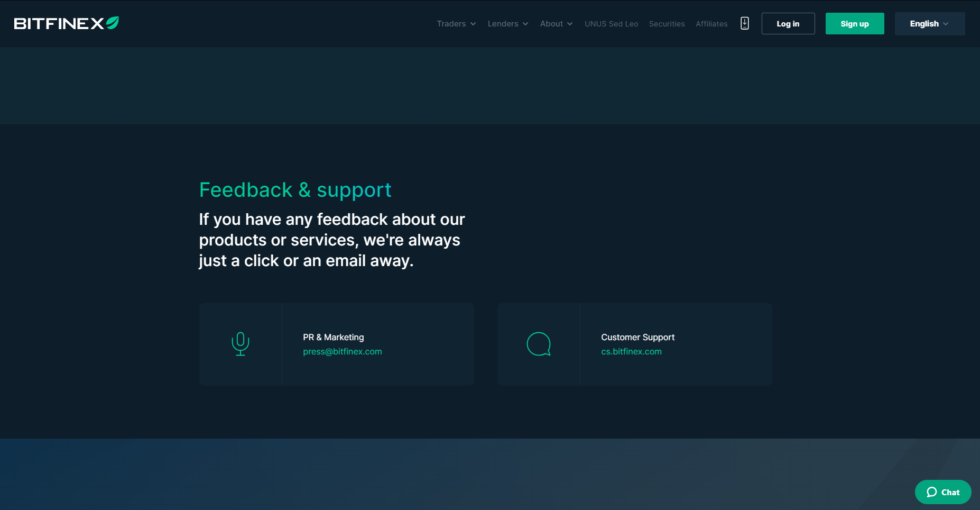Click the Customer Support label
The height and width of the screenshot is (510, 980).
(638, 338)
